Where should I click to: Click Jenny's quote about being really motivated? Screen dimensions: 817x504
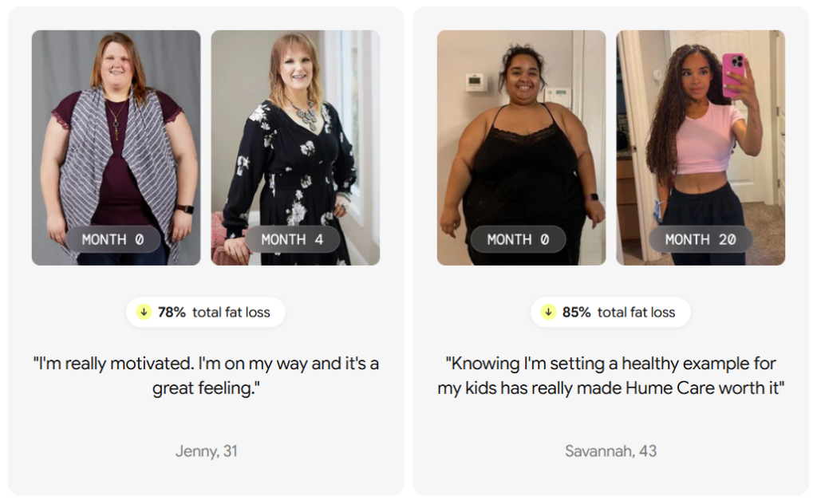click(x=206, y=376)
